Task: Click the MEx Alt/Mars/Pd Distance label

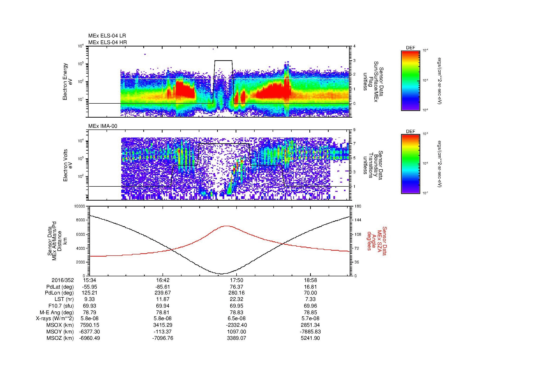Action: pos(57,241)
